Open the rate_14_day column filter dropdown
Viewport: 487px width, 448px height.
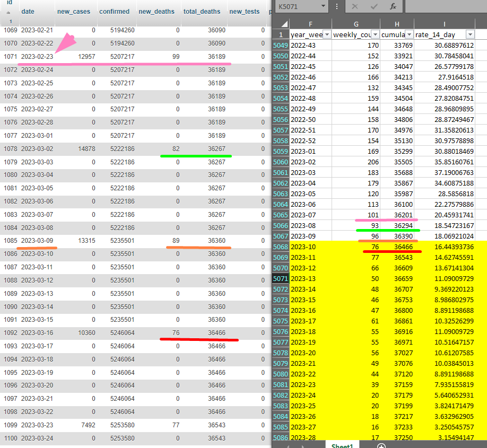470,34
